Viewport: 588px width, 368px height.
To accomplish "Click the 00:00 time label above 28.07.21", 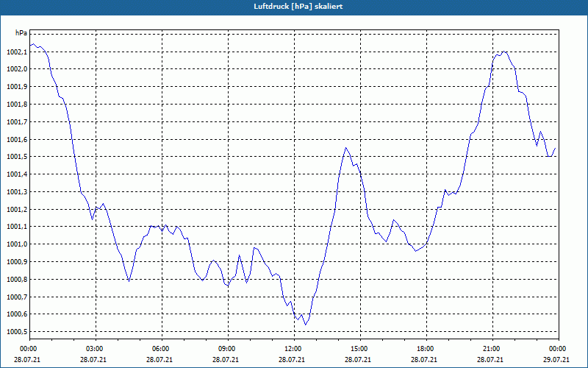I will [27, 349].
